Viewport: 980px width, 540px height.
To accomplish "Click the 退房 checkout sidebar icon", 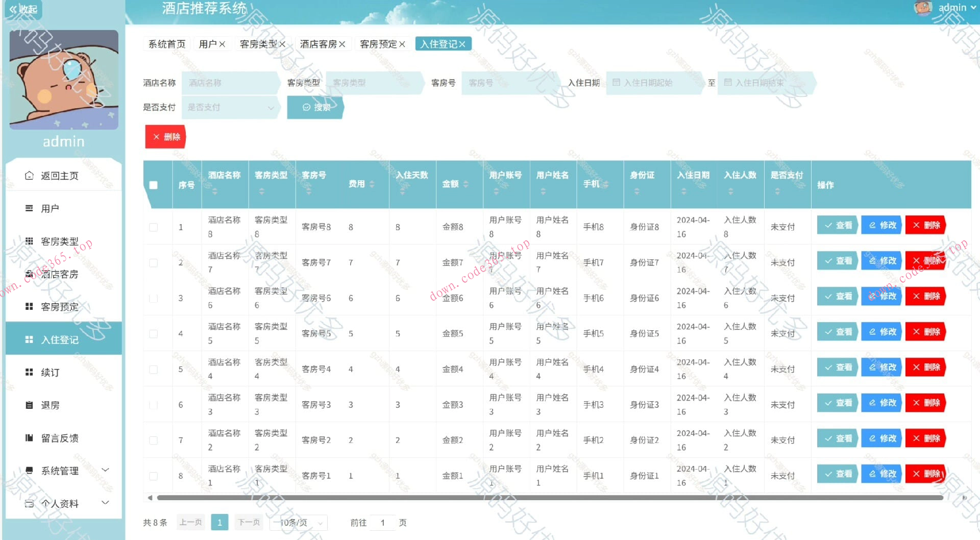I will click(x=29, y=405).
